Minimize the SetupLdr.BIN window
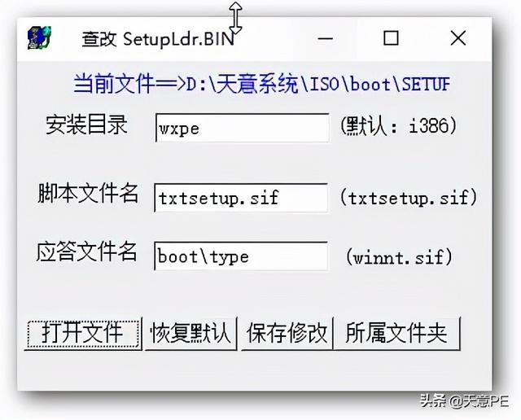The image size is (521, 420). [325, 38]
